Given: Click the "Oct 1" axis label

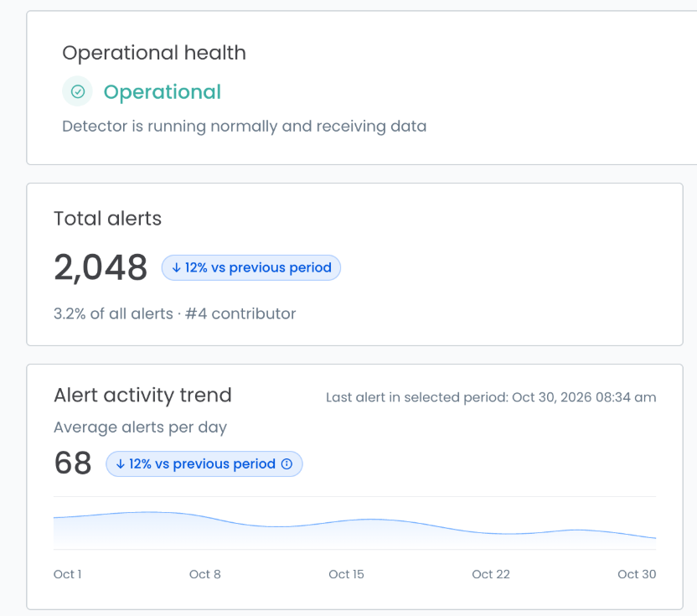Looking at the screenshot, I should click(68, 574).
